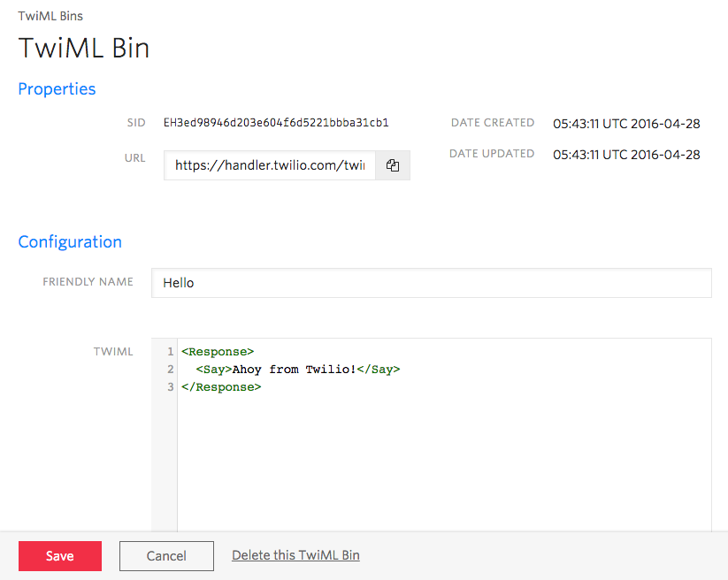Click the Date Created timestamp value
This screenshot has height=580, width=728.
pos(626,124)
